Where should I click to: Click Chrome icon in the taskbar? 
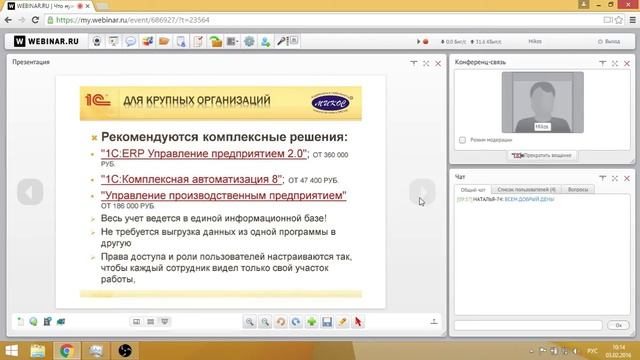(67, 351)
